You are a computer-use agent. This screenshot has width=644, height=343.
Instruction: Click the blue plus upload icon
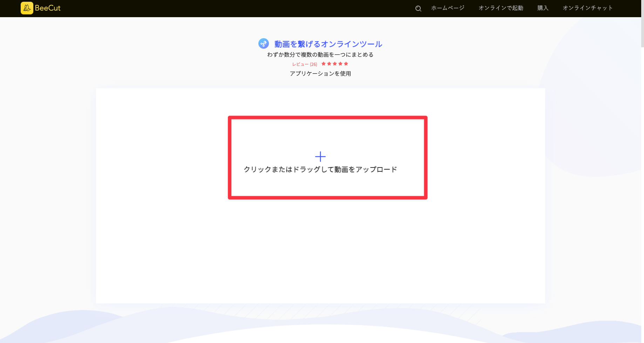pos(320,157)
